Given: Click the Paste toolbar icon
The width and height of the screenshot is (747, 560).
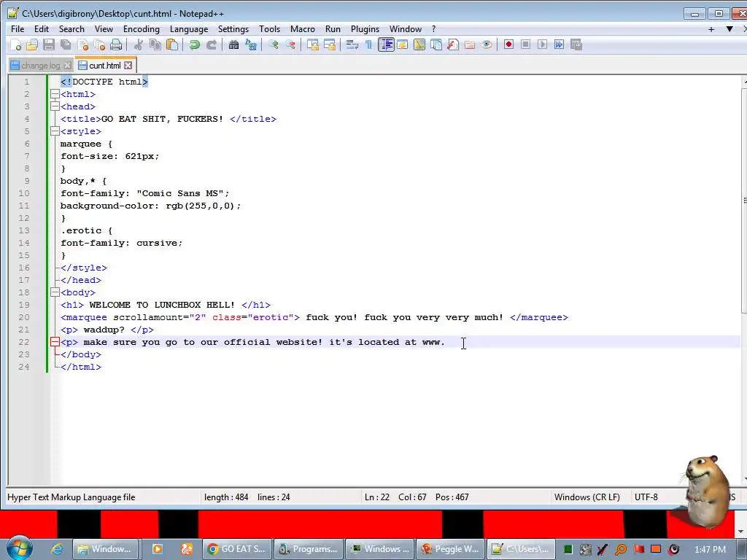Looking at the screenshot, I should tap(172, 44).
